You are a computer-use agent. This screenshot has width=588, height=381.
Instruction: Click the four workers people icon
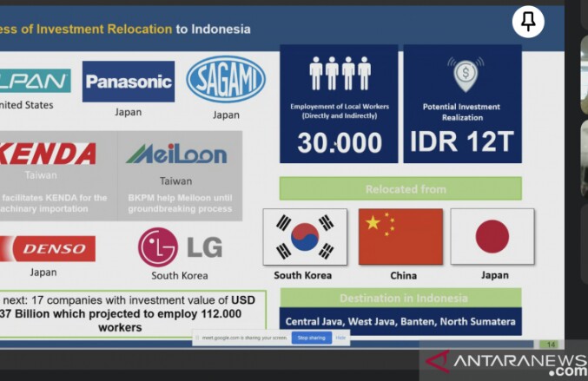pos(340,74)
